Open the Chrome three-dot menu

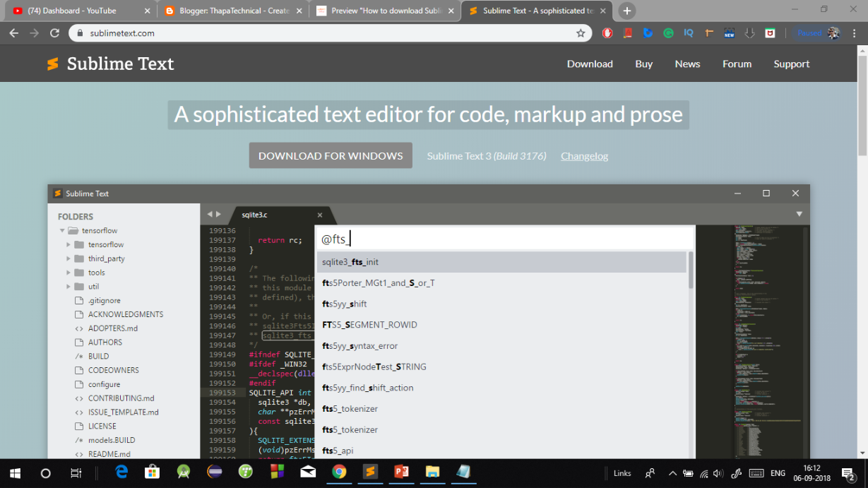(855, 33)
